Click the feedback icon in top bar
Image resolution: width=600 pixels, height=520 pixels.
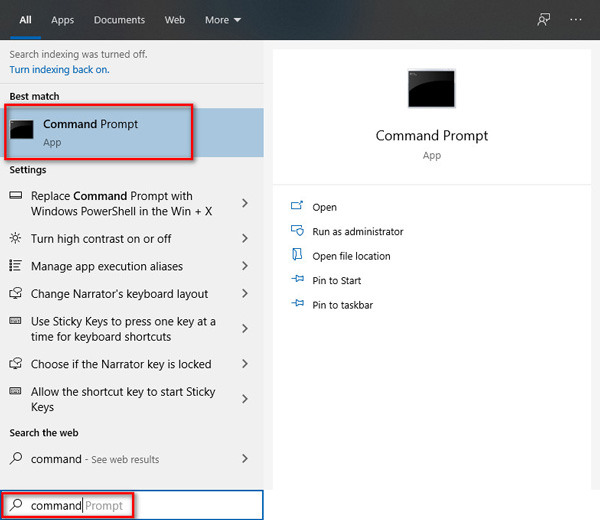pos(543,19)
